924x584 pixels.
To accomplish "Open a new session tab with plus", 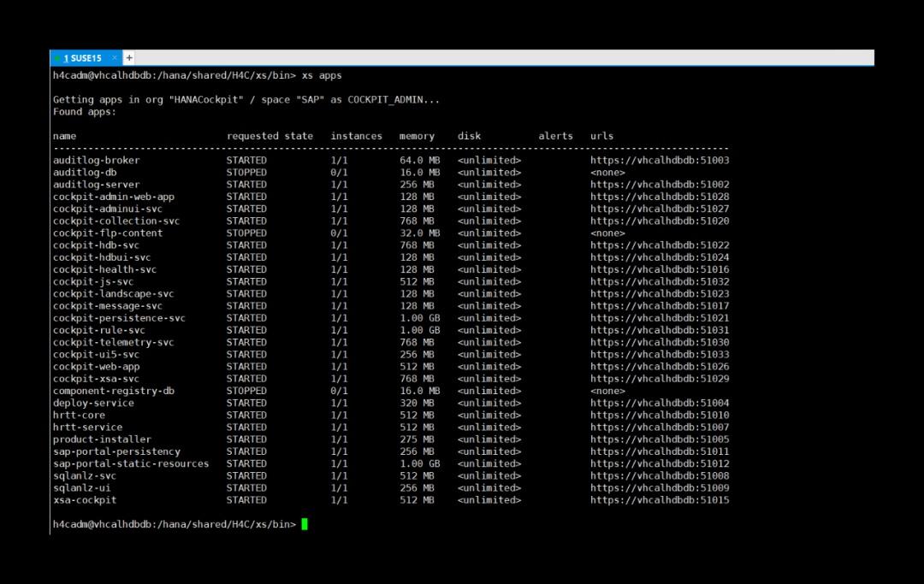I will point(129,57).
